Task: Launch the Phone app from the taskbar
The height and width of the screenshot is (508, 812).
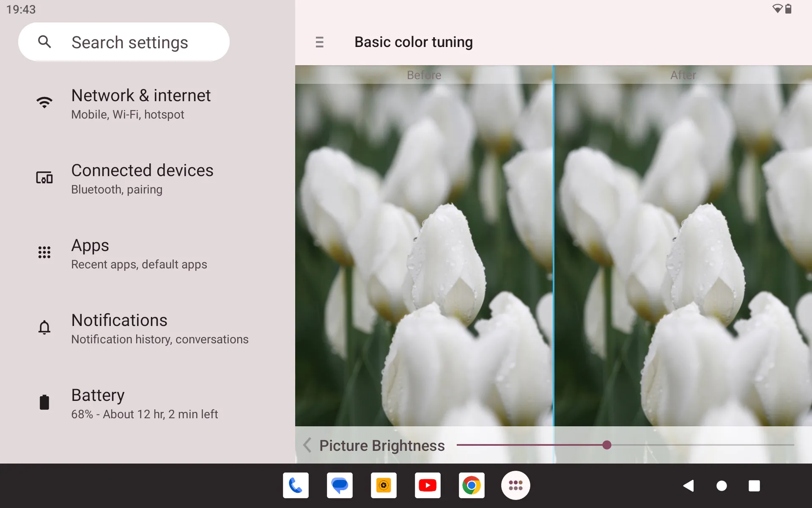Action: (296, 486)
